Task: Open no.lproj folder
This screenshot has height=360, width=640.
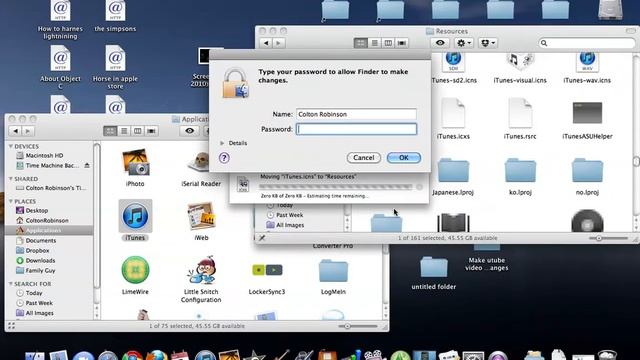Action: coord(587,171)
